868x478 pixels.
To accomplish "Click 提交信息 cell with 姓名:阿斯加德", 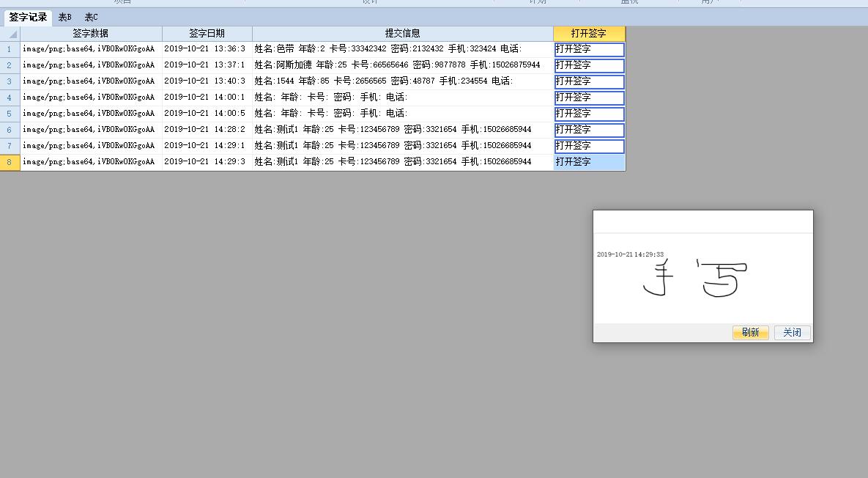I will click(402, 65).
